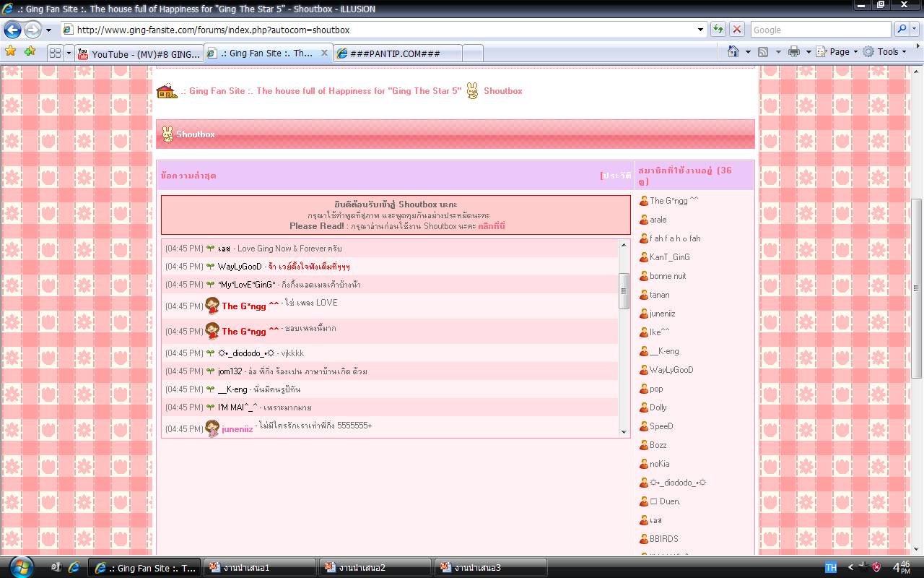The width and height of the screenshot is (924, 578).
Task: Click juneniiz's avatar in the shout list
Action: [x=212, y=428]
